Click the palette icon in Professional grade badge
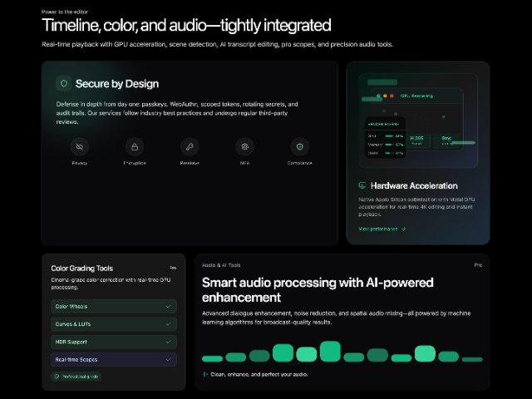Viewport: 532px width, 399px height. tap(57, 377)
